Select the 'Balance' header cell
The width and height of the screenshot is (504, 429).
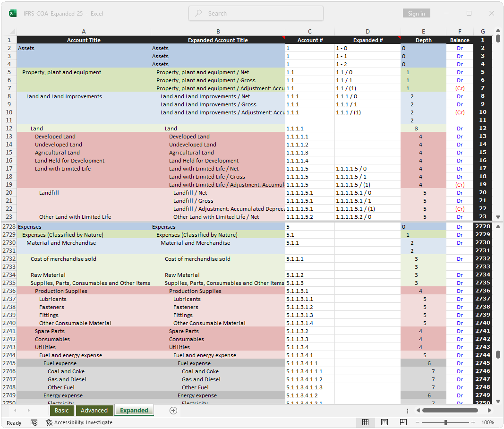tap(460, 40)
